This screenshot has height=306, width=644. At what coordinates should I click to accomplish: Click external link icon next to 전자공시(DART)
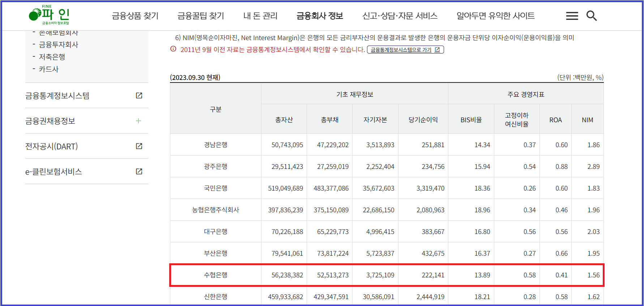[x=139, y=146]
